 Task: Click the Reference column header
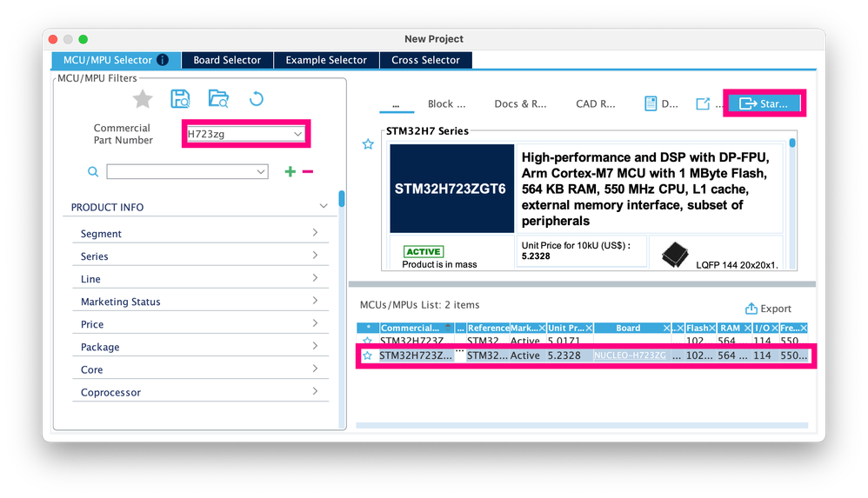[488, 329]
